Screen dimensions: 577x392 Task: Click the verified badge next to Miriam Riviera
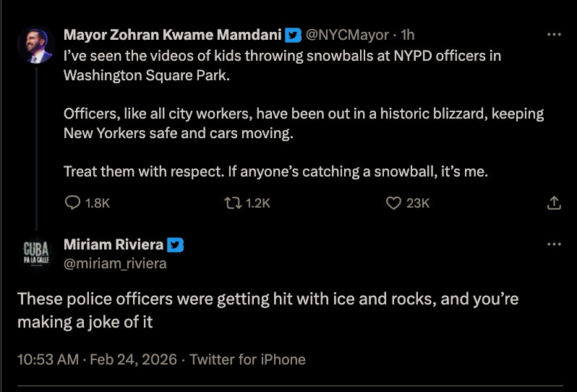click(x=176, y=245)
